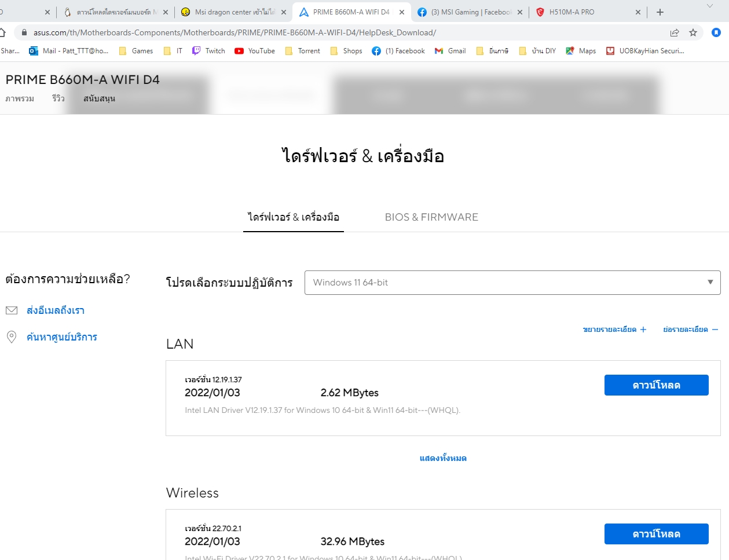Open the Mail Outlook bookmark
The height and width of the screenshot is (560, 729).
(69, 51)
